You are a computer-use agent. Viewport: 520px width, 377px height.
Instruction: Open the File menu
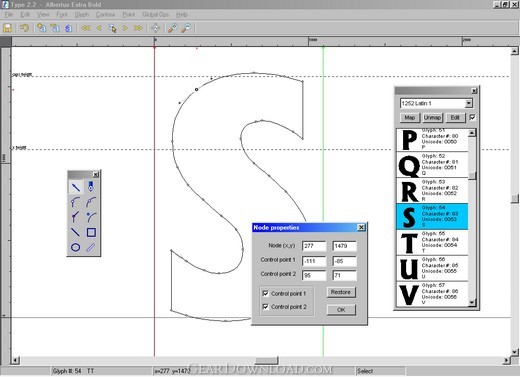click(9, 15)
